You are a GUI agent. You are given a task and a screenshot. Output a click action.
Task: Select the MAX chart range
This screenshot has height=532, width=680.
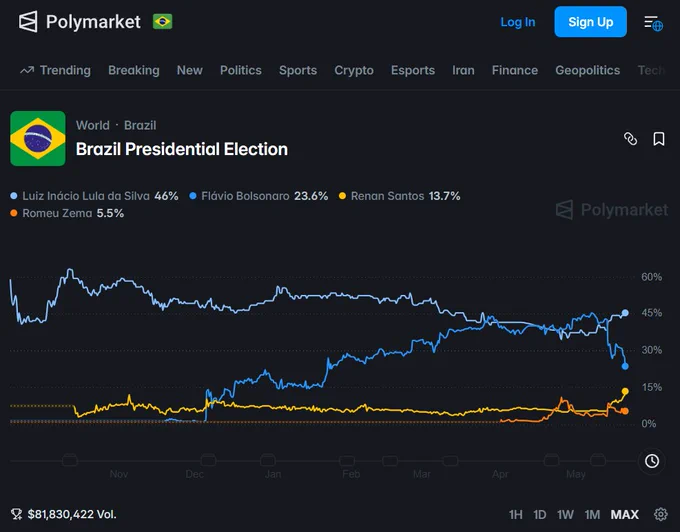[x=624, y=515]
